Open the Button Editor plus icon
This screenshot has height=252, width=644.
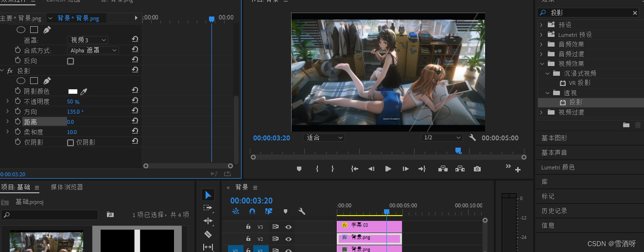[518, 170]
